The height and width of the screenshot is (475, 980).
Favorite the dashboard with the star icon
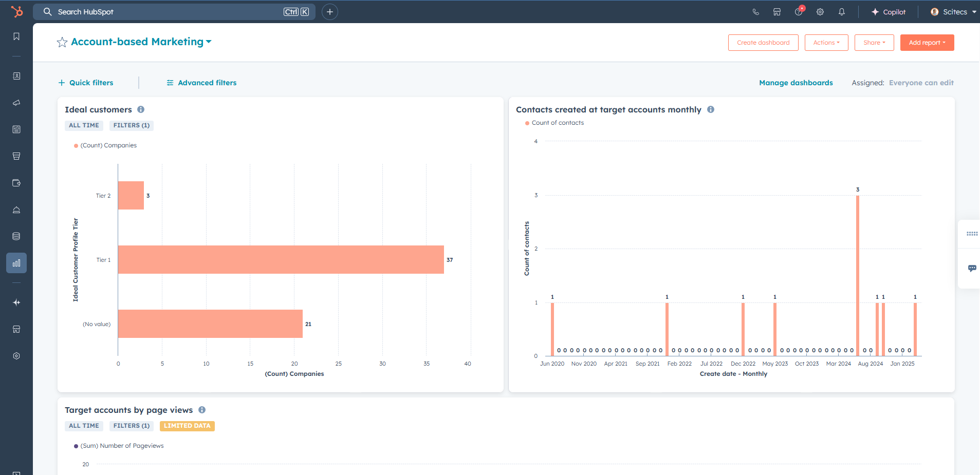[62, 42]
